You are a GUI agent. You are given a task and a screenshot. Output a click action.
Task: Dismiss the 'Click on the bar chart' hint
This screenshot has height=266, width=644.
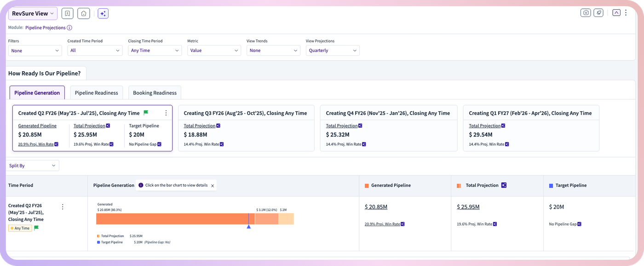pos(212,186)
